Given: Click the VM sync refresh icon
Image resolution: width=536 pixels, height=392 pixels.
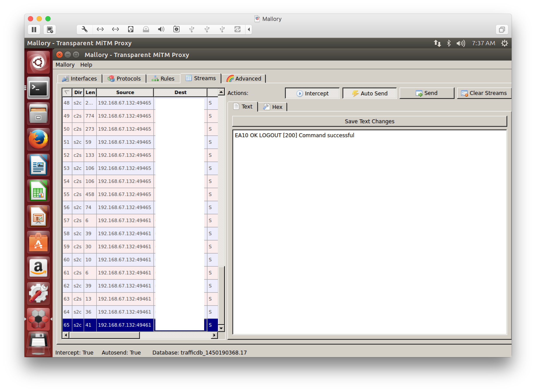Looking at the screenshot, I should 237,29.
